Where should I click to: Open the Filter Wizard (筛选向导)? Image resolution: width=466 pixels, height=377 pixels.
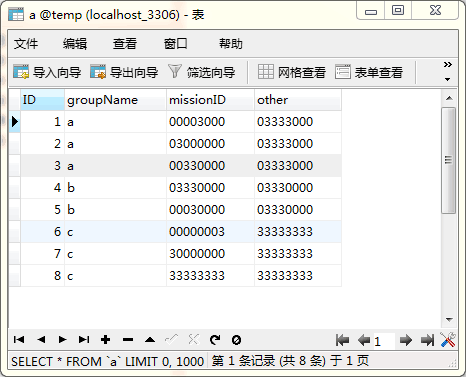(x=202, y=72)
